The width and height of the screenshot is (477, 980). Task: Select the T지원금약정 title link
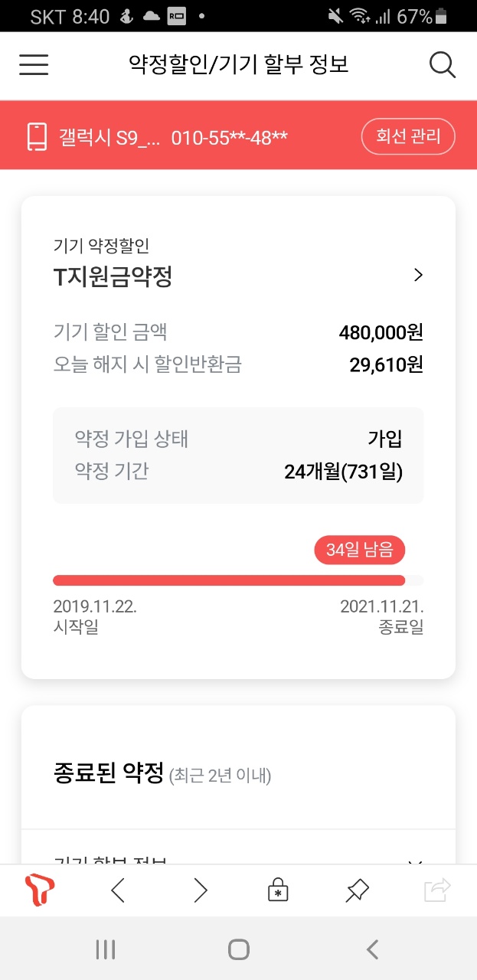click(x=113, y=277)
